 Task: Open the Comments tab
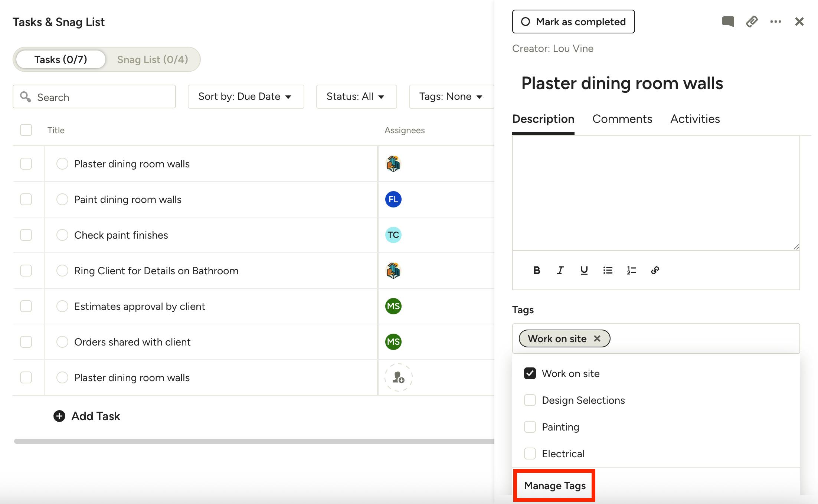click(x=622, y=119)
